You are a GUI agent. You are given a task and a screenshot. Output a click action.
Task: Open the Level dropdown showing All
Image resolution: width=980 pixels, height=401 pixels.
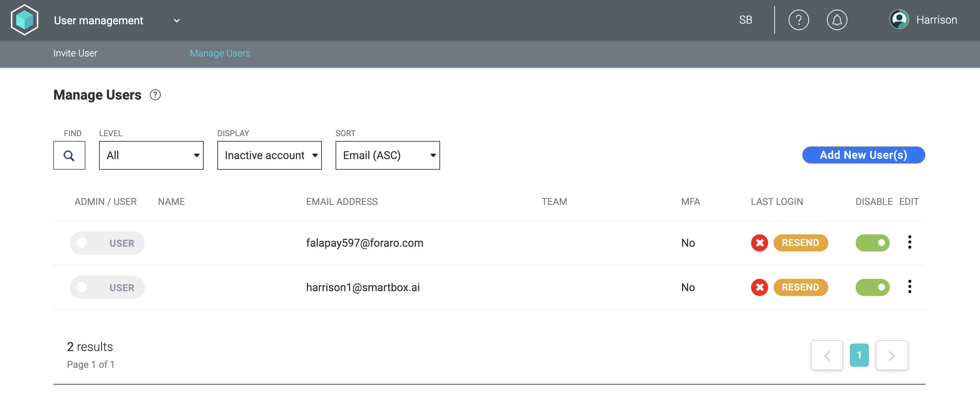pyautogui.click(x=151, y=155)
